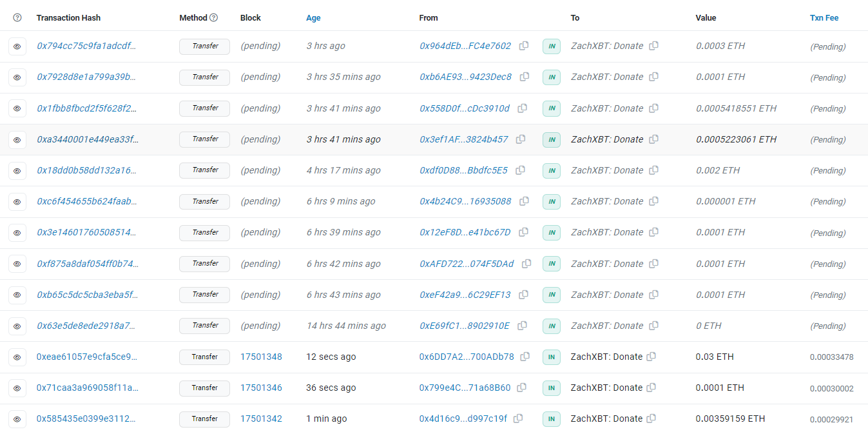
Task: Preview transaction 0x585435e0399e3112 with eye icon
Action: coord(17,419)
